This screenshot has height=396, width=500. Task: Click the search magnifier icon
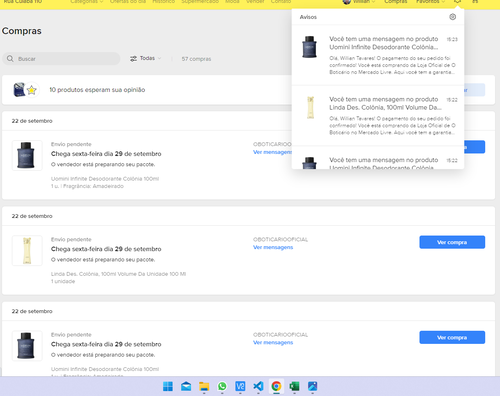10,59
